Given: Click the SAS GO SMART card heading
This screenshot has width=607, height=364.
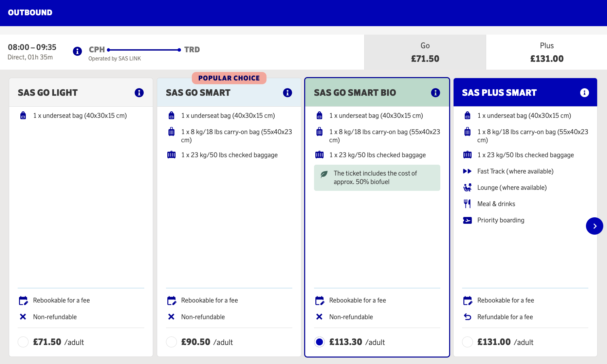Looking at the screenshot, I should coord(198,93).
